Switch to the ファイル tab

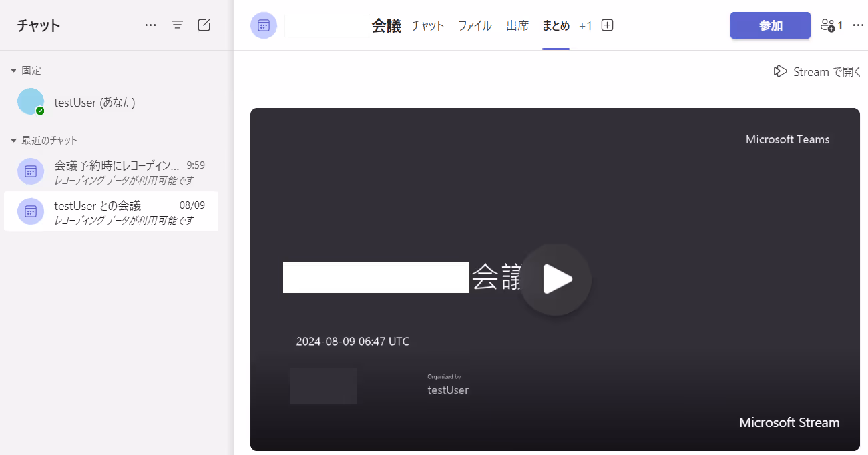click(x=475, y=25)
